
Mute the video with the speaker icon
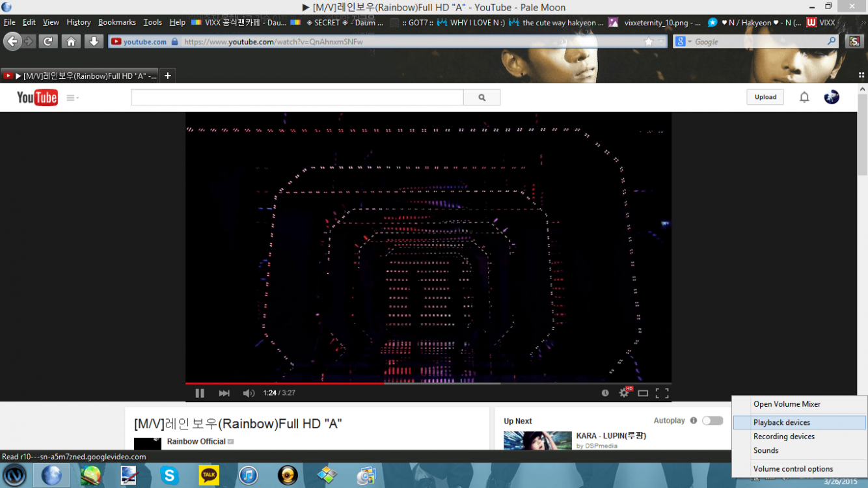pyautogui.click(x=248, y=392)
